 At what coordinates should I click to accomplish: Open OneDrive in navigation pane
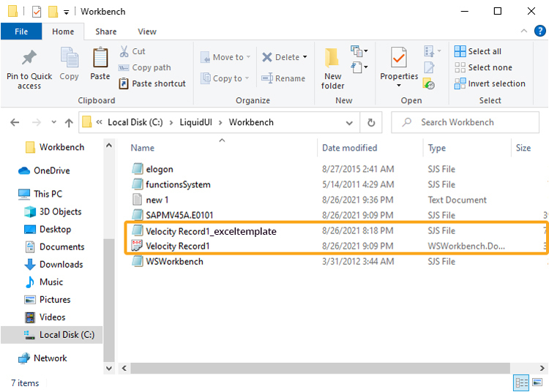44,170
